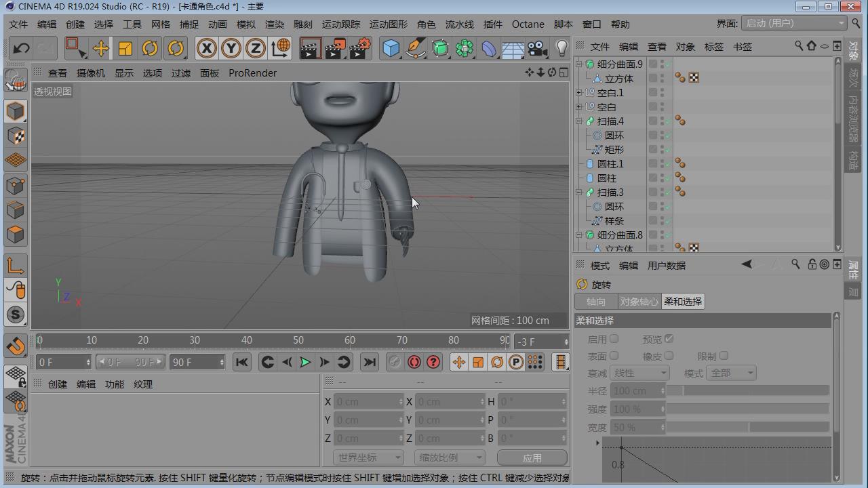Open the 界面 layout dropdown

794,23
